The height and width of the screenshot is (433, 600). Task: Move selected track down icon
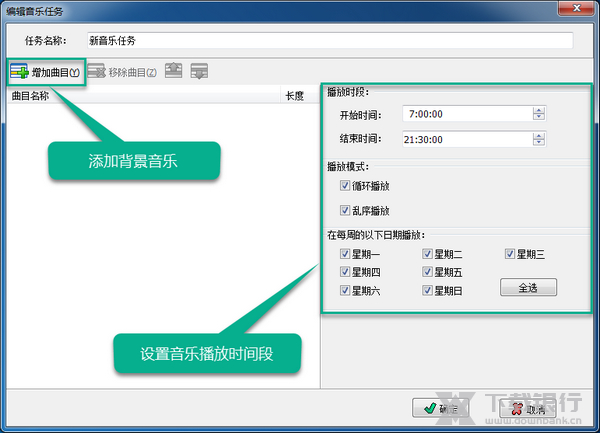[199, 71]
